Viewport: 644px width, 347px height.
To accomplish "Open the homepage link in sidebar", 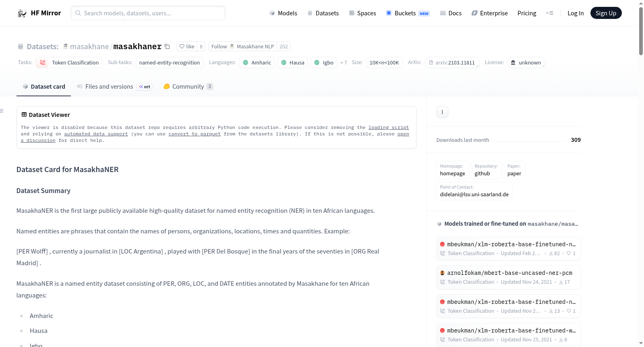I will [452, 170].
